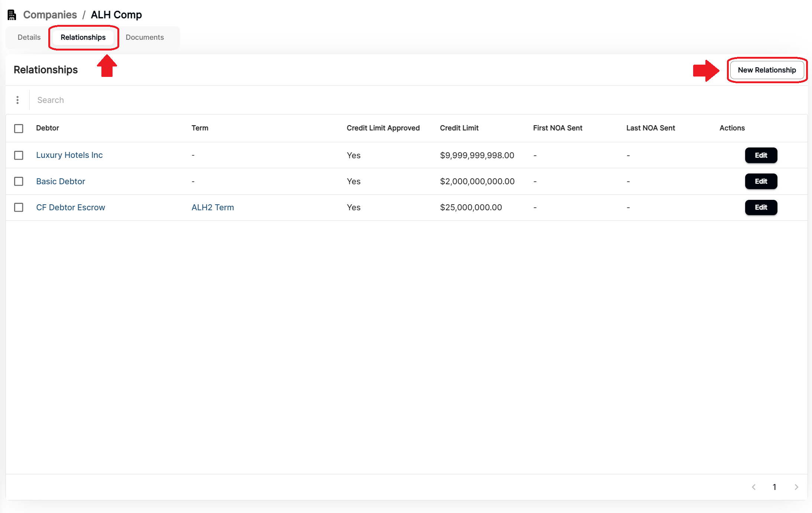Image resolution: width=812 pixels, height=513 pixels.
Task: Check the checkbox for CF Debtor Escrow row
Action: point(19,207)
